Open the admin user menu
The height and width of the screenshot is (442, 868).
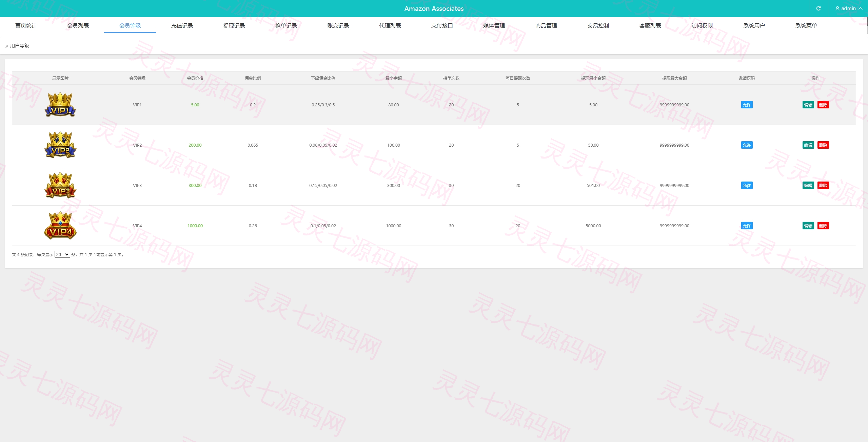pos(848,8)
